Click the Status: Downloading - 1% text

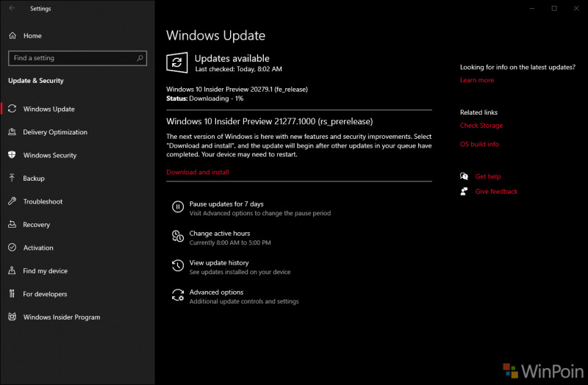(205, 98)
